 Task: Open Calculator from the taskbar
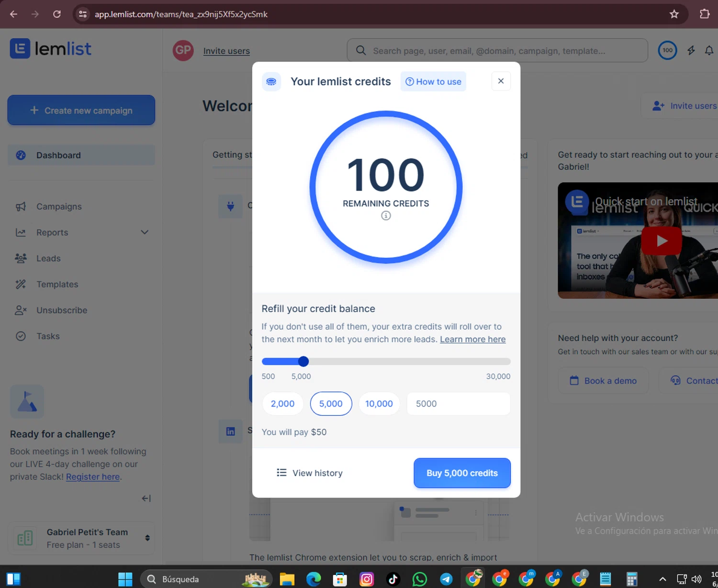tap(632, 579)
